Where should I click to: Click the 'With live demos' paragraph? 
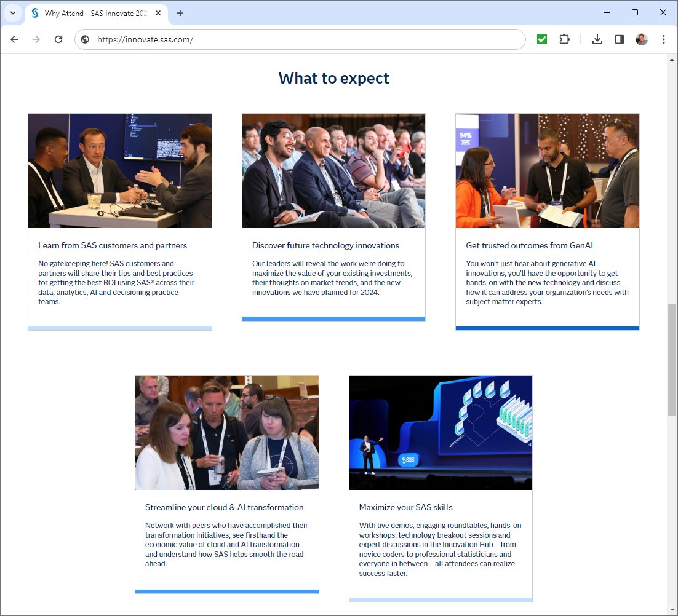(x=440, y=549)
